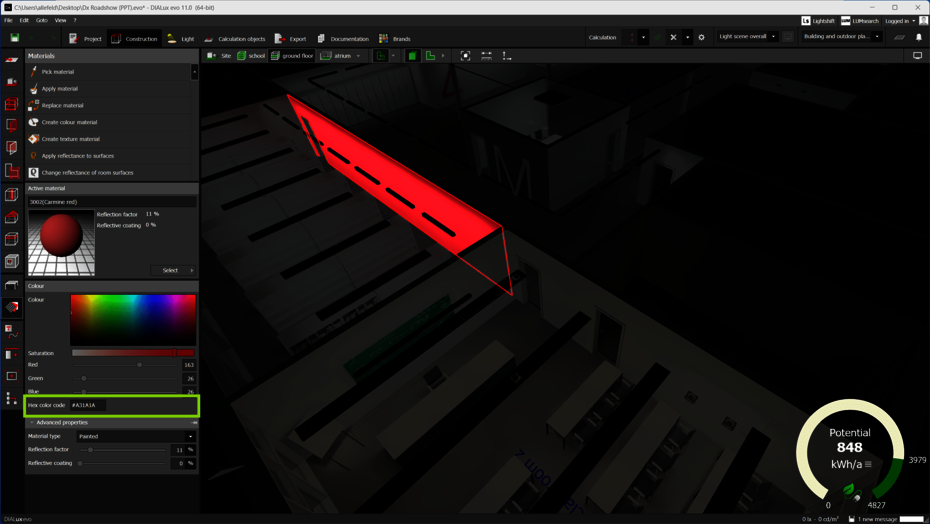Click the Select button under Active material
The image size is (930, 524).
(x=173, y=270)
